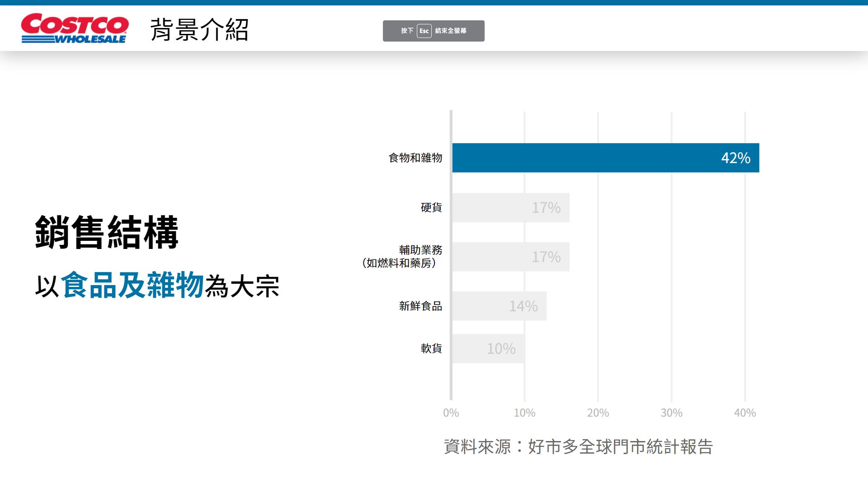Click the Esc key icon in overlay
868x488 pixels.
click(424, 31)
